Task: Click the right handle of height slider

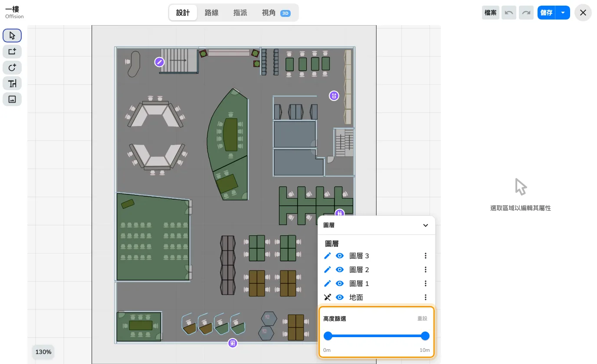Action: coord(425,336)
